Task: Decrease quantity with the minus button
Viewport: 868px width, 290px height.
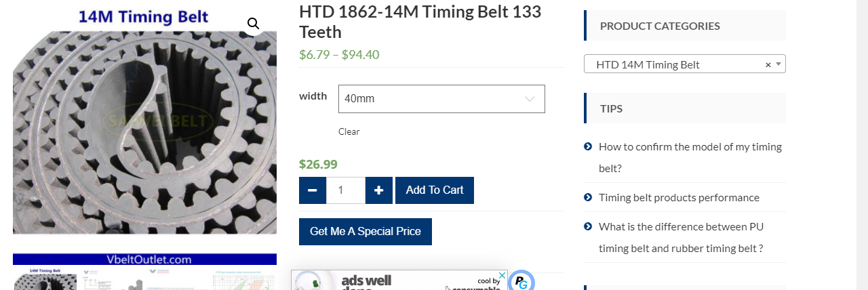Action: click(x=313, y=190)
